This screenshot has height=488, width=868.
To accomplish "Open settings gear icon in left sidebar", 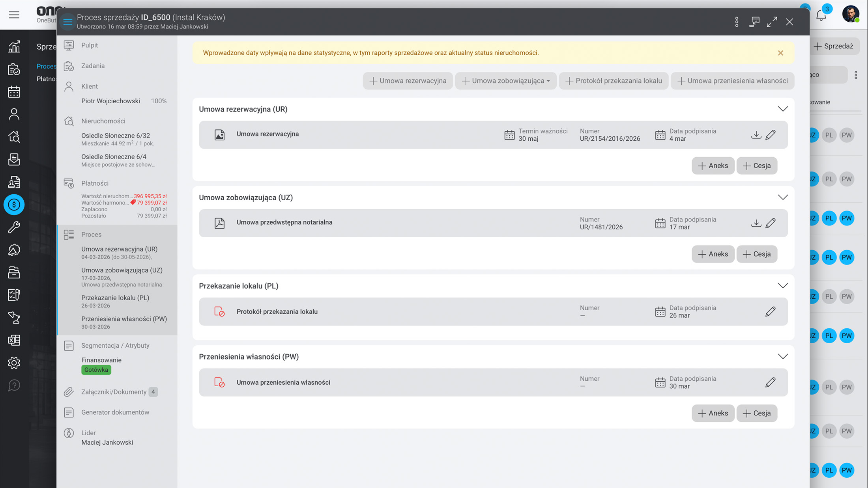I will coord(14,363).
